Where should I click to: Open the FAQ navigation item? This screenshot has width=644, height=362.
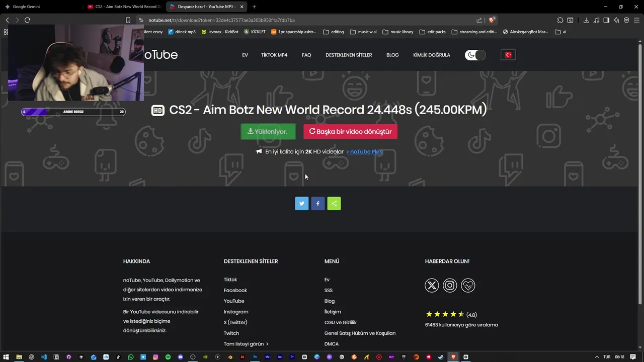tap(306, 55)
